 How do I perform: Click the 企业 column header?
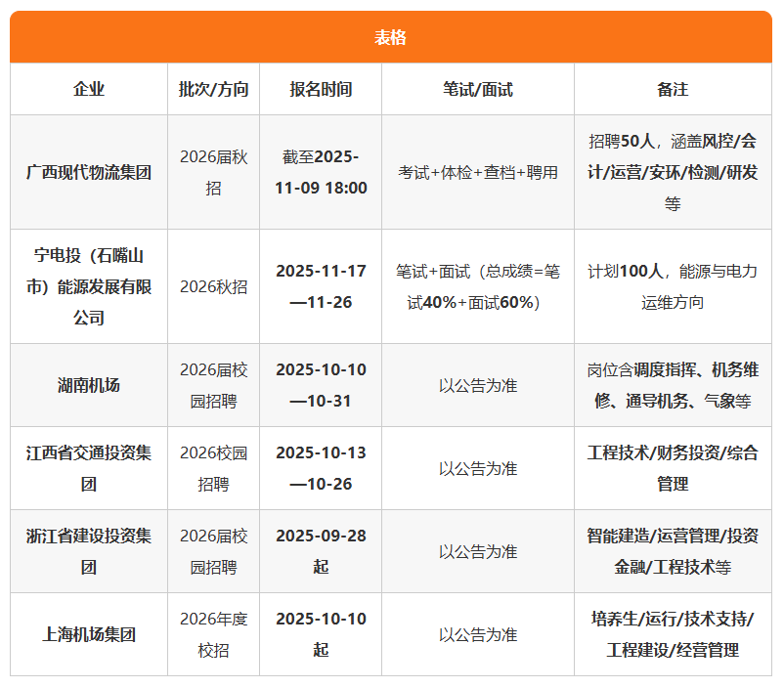pyautogui.click(x=89, y=89)
